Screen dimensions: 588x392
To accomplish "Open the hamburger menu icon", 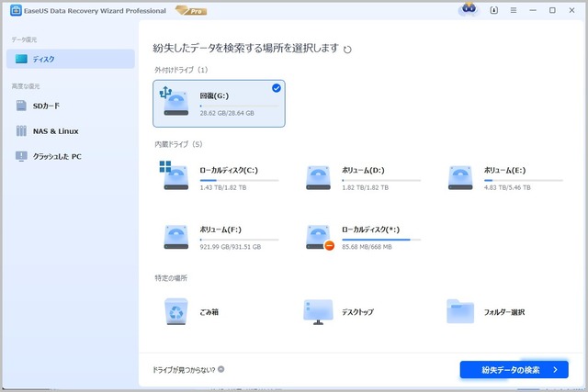I will click(514, 10).
